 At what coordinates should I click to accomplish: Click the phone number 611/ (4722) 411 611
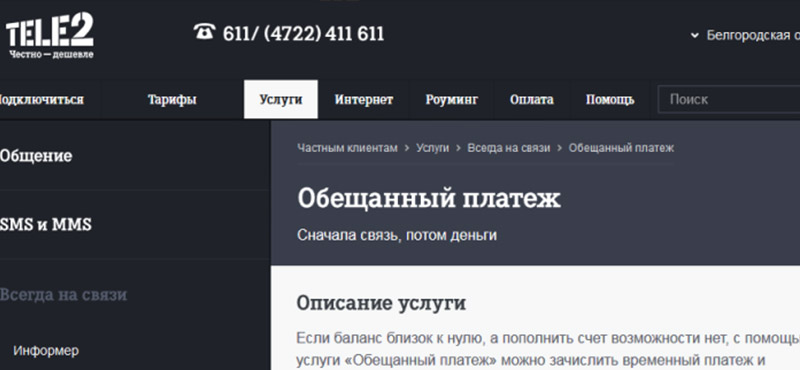point(304,34)
